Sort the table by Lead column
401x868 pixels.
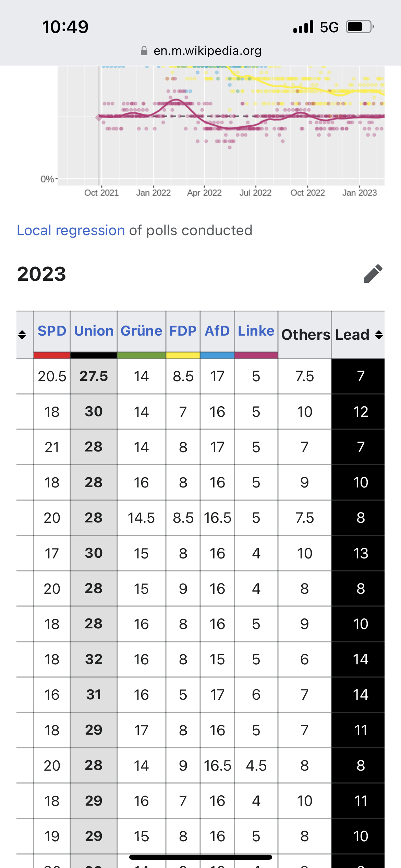378,335
